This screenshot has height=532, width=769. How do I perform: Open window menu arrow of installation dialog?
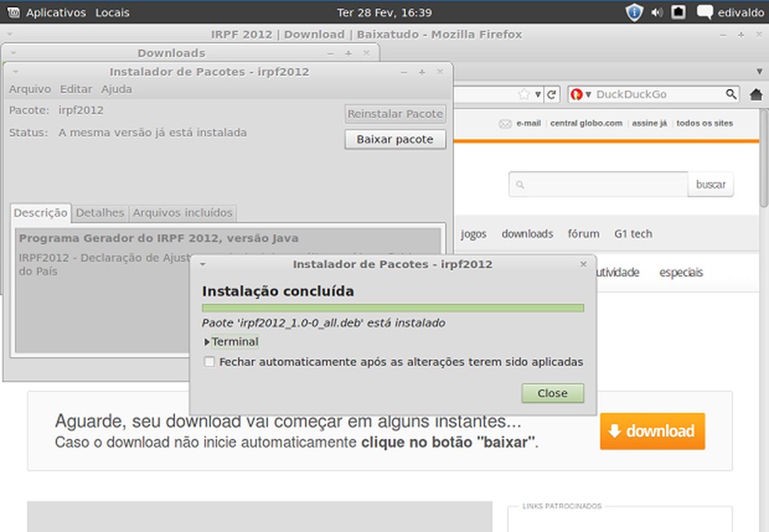tap(202, 264)
